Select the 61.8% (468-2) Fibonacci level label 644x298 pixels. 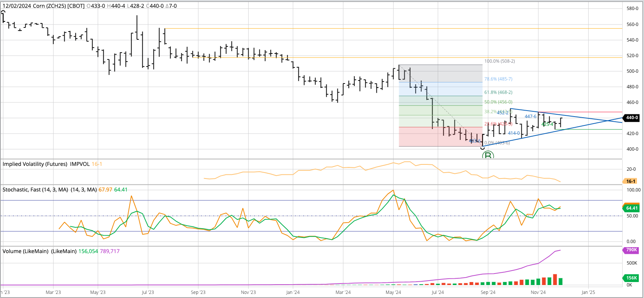[x=498, y=92]
